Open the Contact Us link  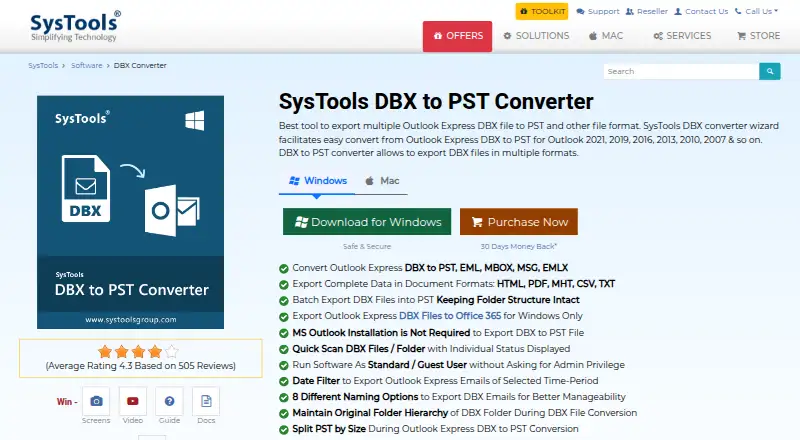tap(702, 11)
